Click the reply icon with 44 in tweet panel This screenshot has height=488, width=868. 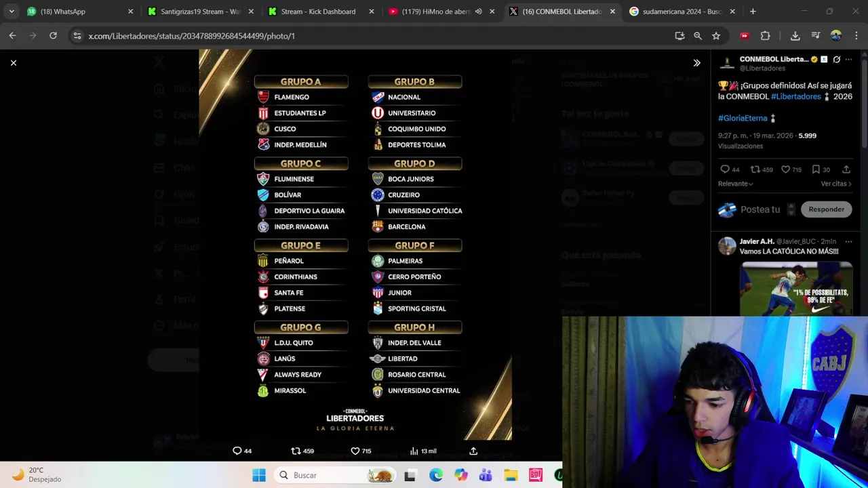point(730,169)
